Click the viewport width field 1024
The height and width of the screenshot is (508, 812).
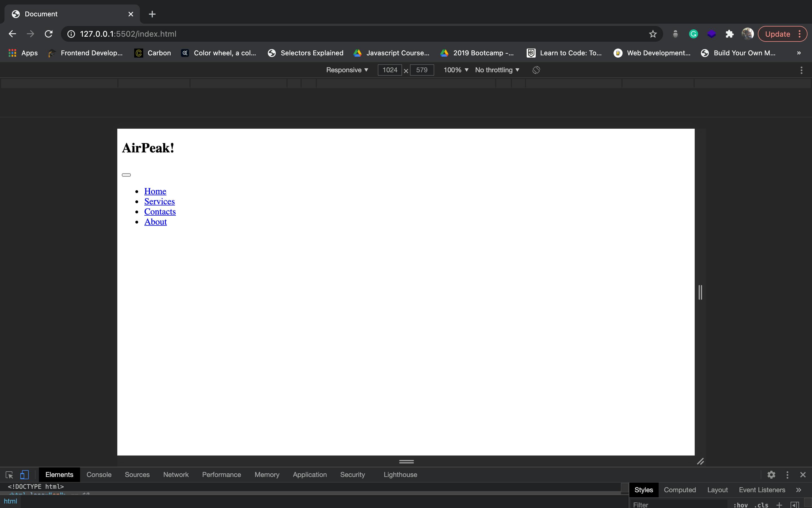[x=390, y=70]
